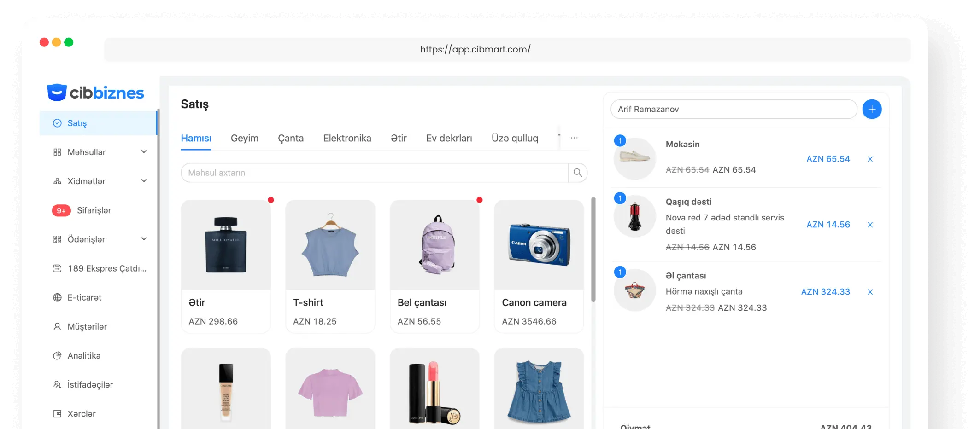This screenshot has height=429, width=980.
Task: Open Sifarişlər with 9+ badge
Action: 94,210
